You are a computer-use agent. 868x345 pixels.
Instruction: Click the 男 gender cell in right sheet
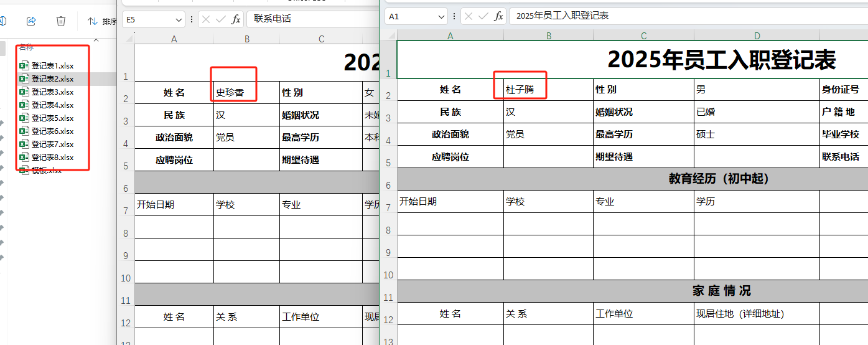(x=757, y=90)
